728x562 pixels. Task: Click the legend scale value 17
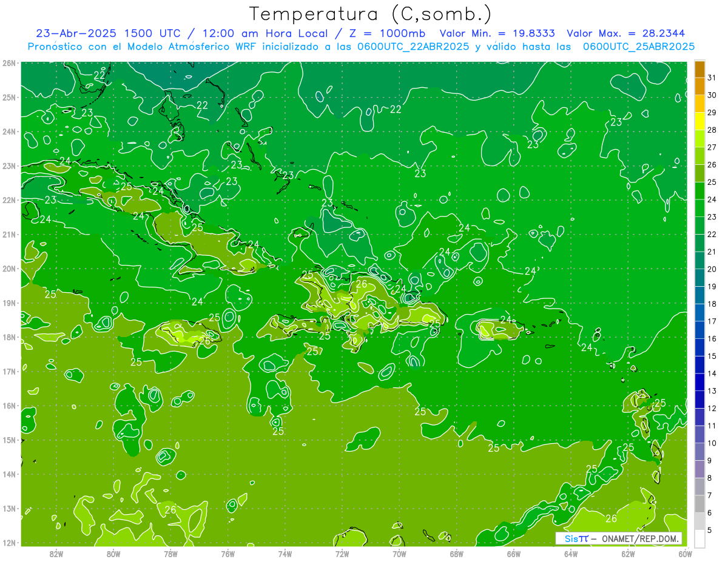(x=711, y=321)
